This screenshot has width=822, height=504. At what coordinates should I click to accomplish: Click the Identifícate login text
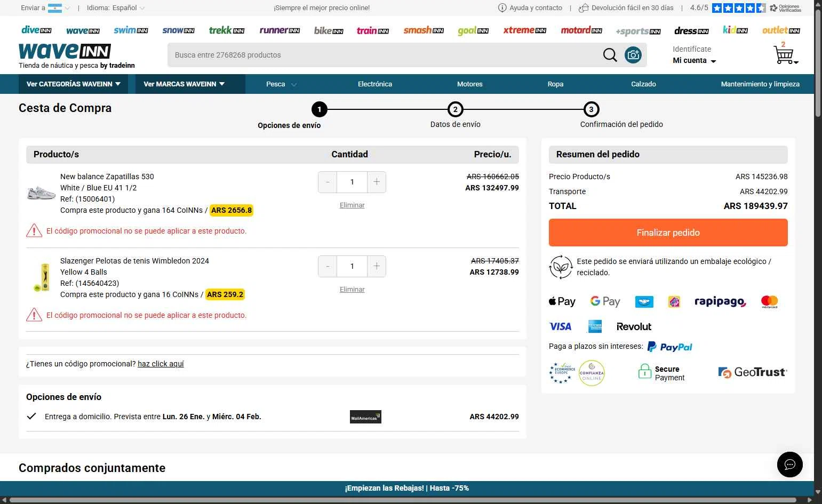[x=692, y=49]
